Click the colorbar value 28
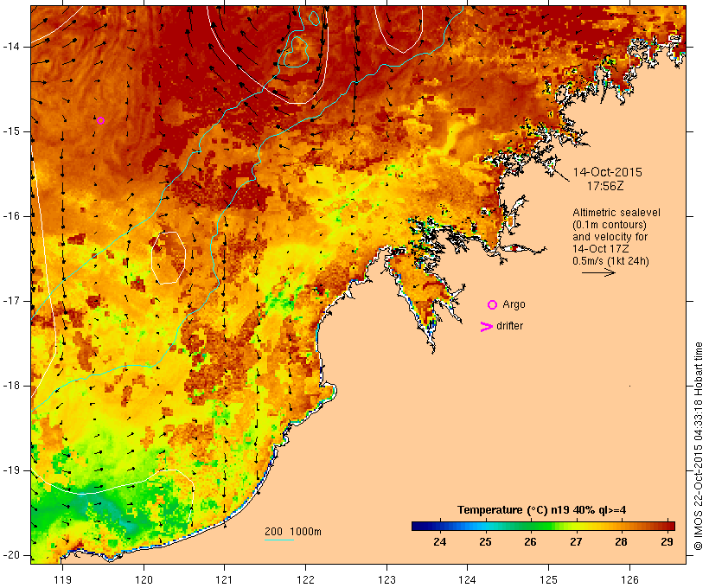 tap(622, 542)
